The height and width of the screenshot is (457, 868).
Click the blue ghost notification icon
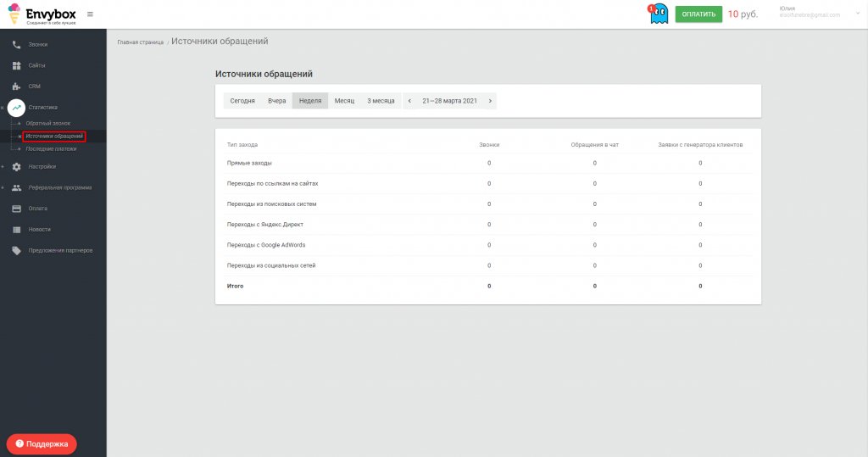(659, 14)
